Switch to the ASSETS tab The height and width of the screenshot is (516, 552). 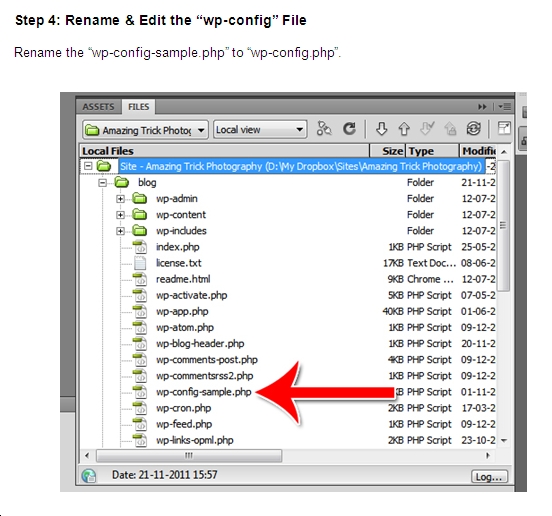coord(98,107)
